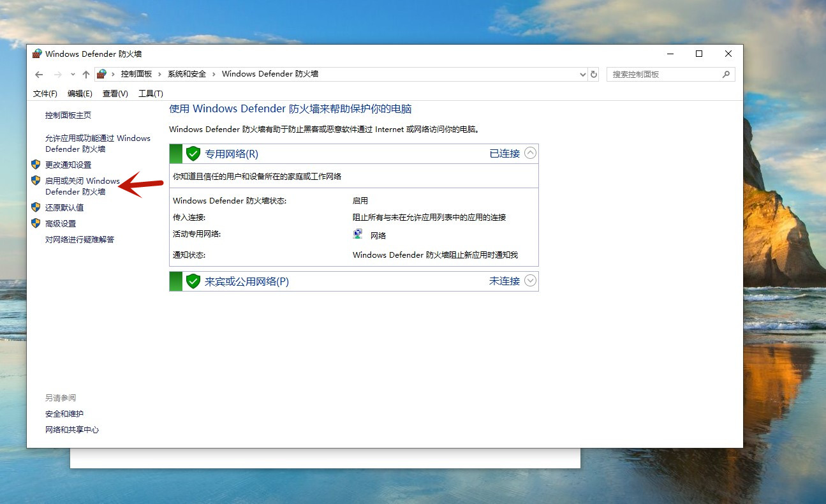Click the 活动专用网络 label
826x504 pixels.
click(x=196, y=234)
